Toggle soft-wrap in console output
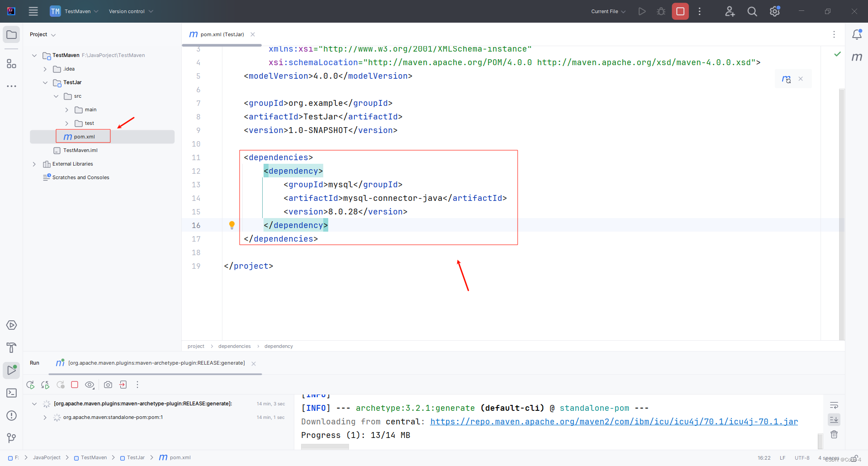 [834, 405]
